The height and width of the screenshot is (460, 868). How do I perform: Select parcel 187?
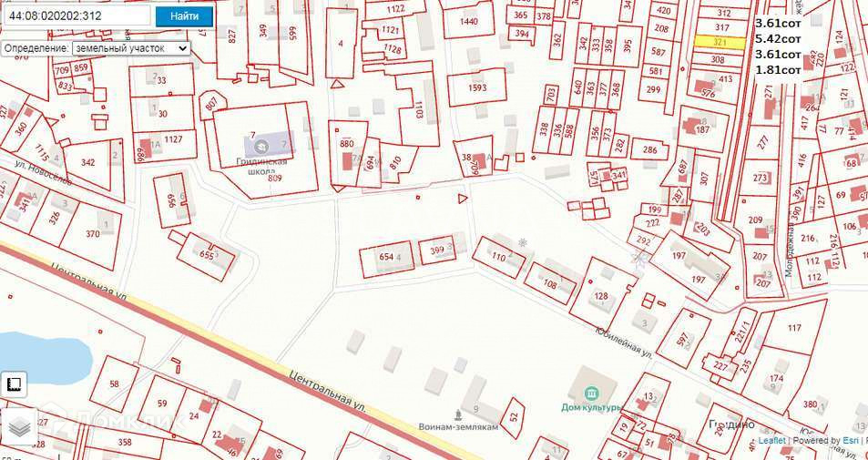(702, 130)
